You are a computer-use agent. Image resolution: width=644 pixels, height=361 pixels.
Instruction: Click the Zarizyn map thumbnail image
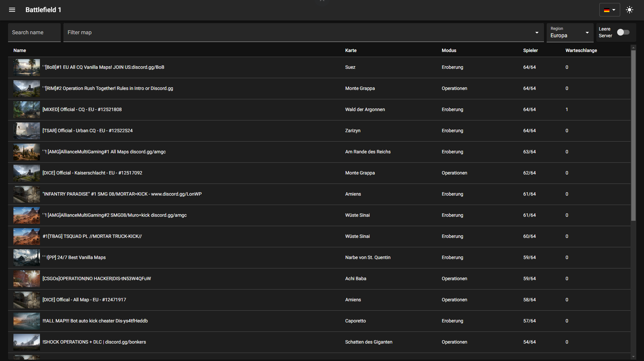[x=27, y=131]
